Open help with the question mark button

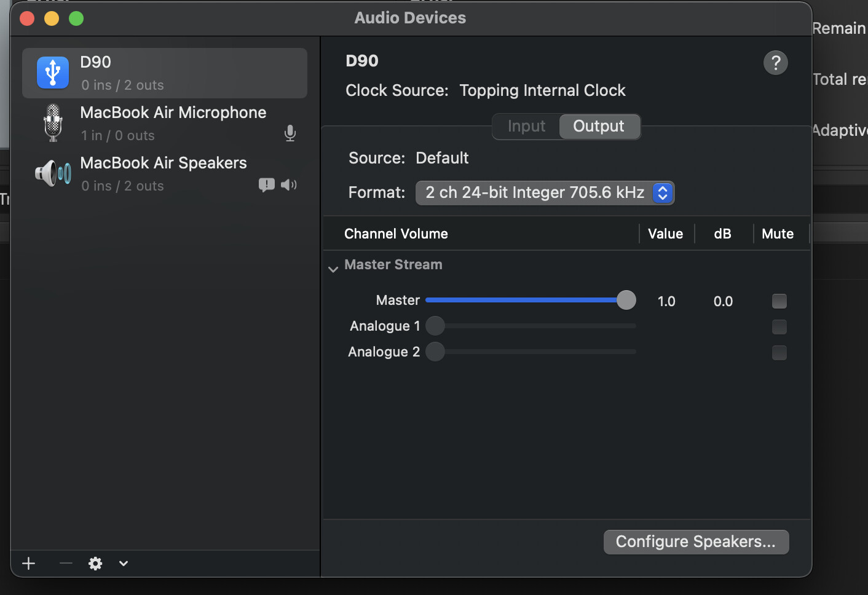tap(776, 63)
